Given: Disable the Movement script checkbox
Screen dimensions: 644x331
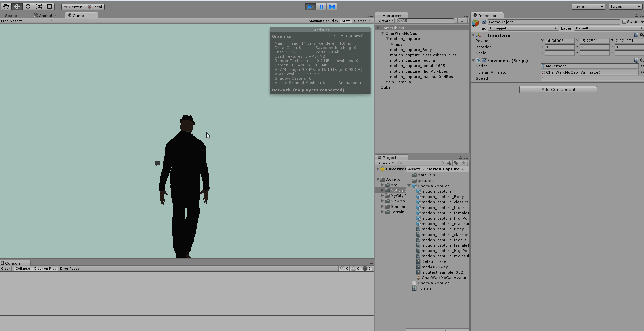Looking at the screenshot, I should (x=484, y=61).
